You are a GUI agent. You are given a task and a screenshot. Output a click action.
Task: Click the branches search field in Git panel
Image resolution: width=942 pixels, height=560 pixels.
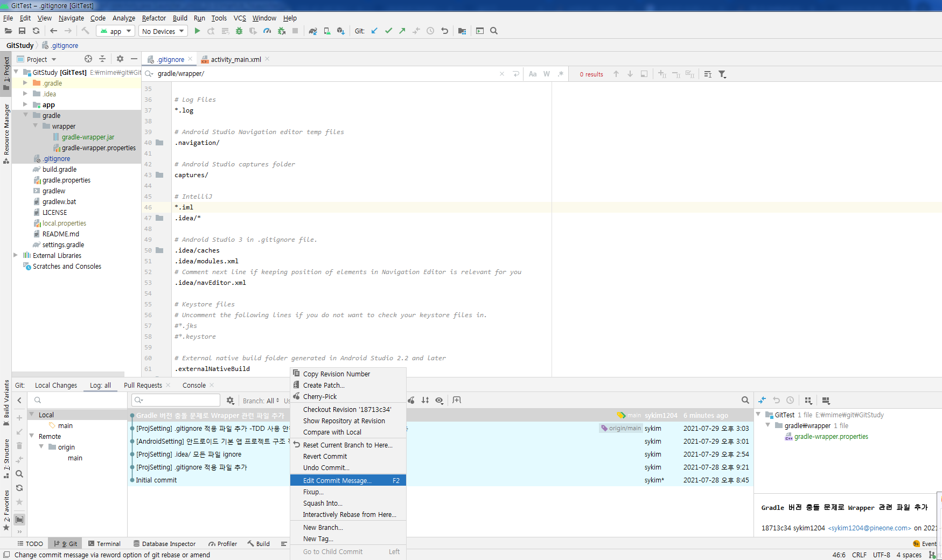(79, 400)
